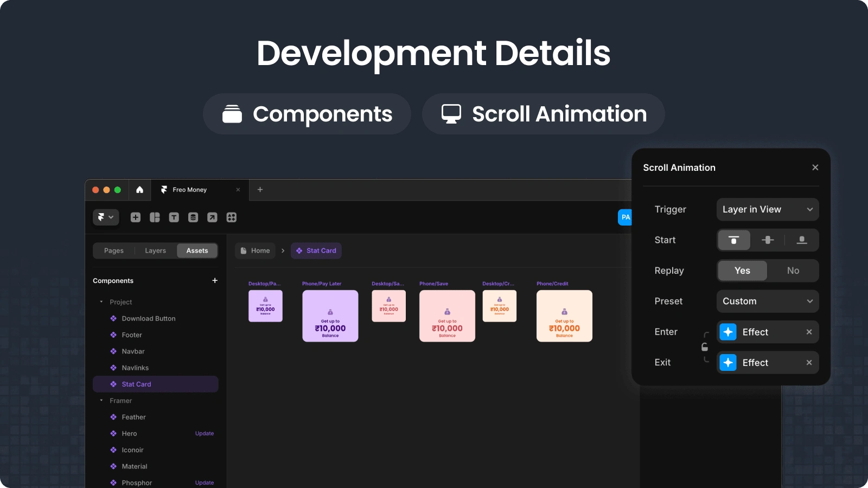Click the yellow minimize window button
Viewport: 868px width, 488px height.
[x=106, y=190]
